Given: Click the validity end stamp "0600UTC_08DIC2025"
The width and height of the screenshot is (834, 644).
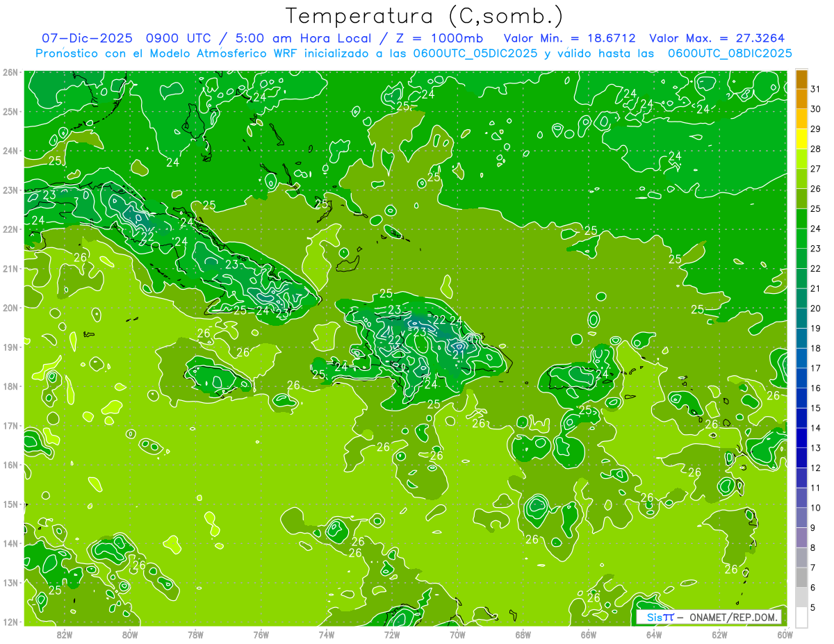Looking at the screenshot, I should point(730,53).
